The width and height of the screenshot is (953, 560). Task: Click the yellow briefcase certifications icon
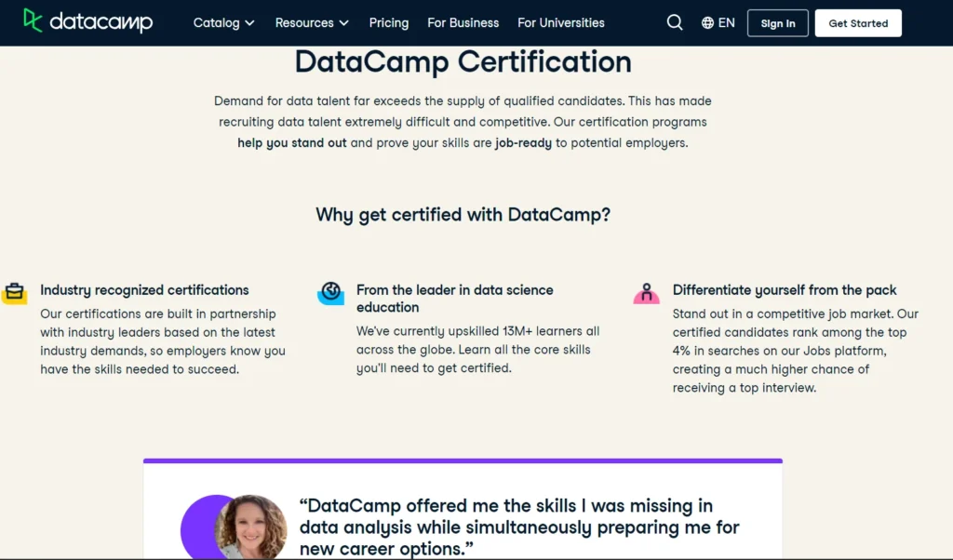(15, 292)
